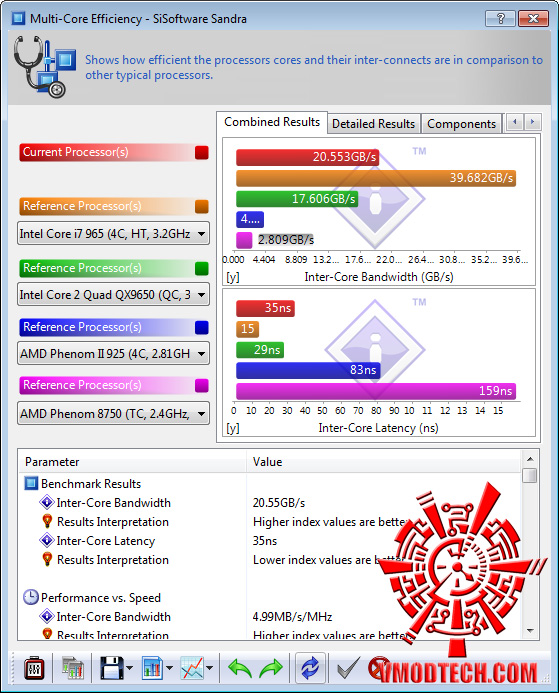Click the magenta Reference Processor color swatch

(x=202, y=385)
